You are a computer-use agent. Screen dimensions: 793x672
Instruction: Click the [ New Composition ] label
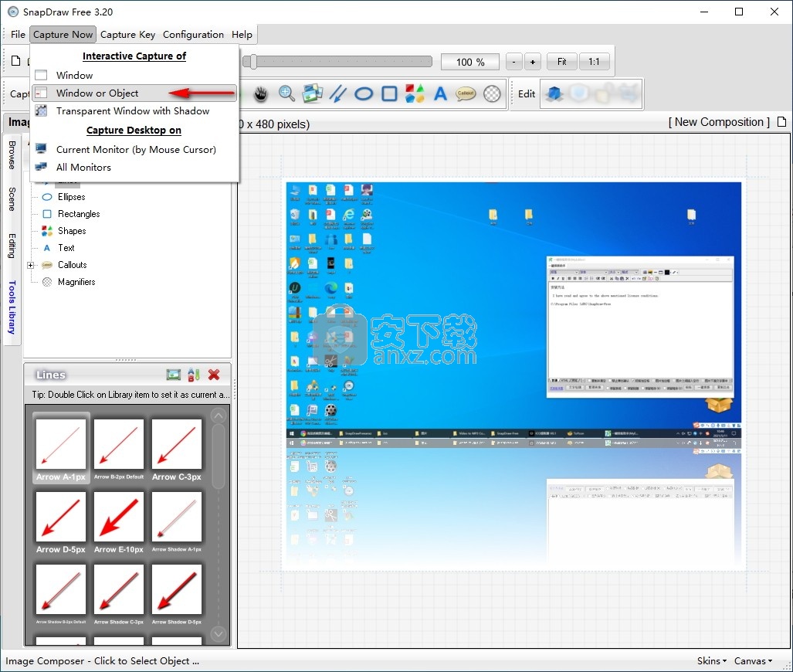[719, 122]
